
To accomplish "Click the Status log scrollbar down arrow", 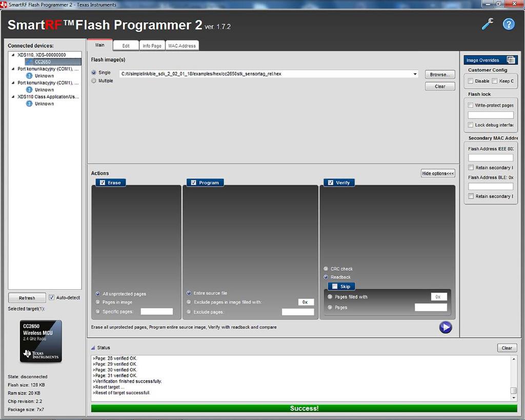I will pyautogui.click(x=514, y=398).
